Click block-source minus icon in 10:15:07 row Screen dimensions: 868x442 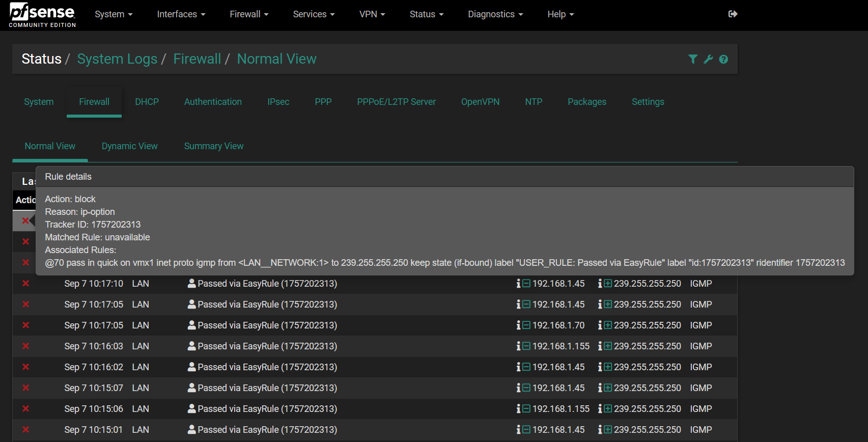pos(526,388)
